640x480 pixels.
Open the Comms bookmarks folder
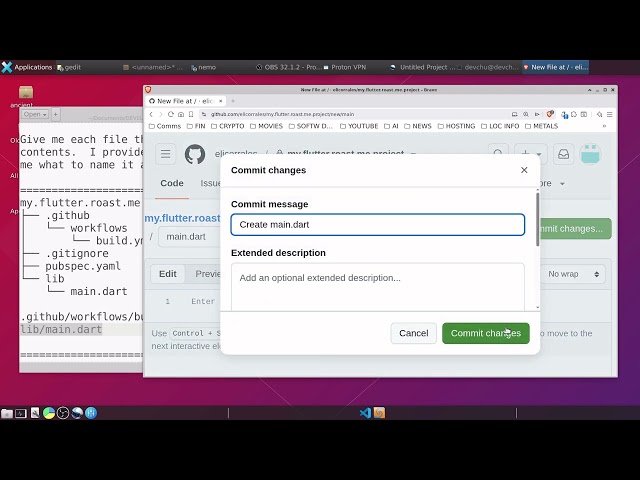click(x=165, y=126)
